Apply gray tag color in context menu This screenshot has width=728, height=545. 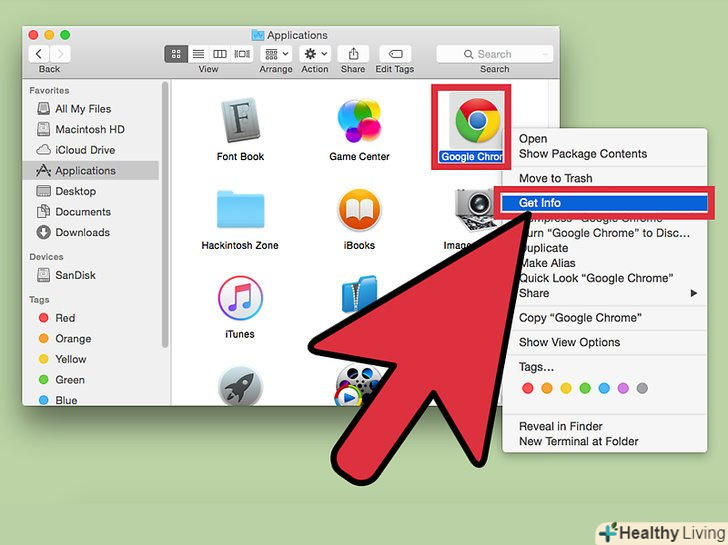coord(642,388)
